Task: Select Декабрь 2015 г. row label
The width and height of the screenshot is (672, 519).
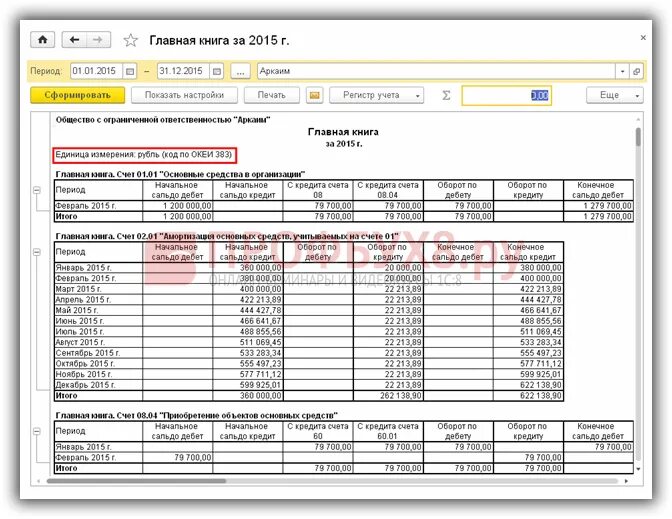Action: coord(98,385)
